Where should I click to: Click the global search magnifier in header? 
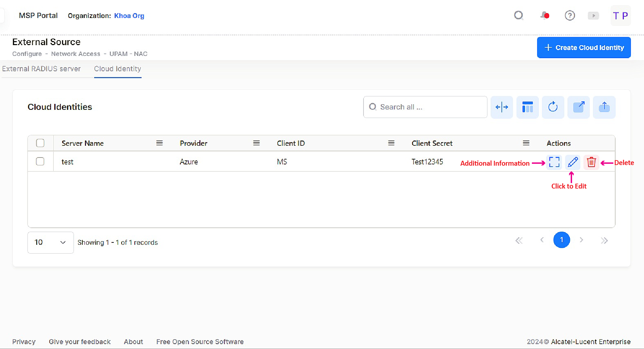pos(518,16)
